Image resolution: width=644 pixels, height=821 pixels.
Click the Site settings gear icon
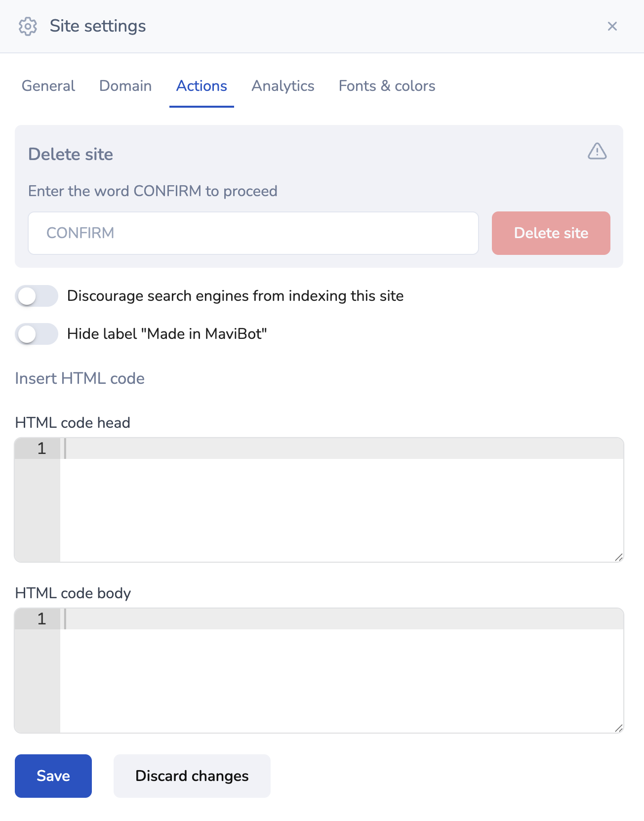point(28,26)
